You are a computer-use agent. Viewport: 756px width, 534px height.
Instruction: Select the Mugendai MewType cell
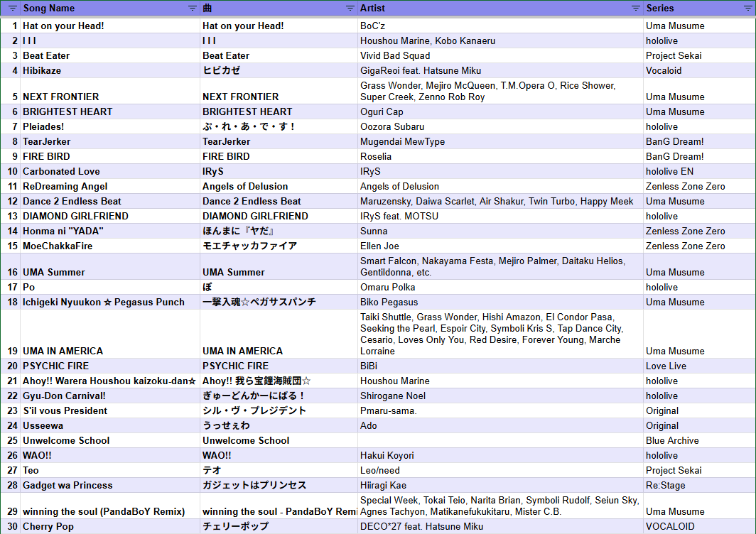tap(500, 142)
